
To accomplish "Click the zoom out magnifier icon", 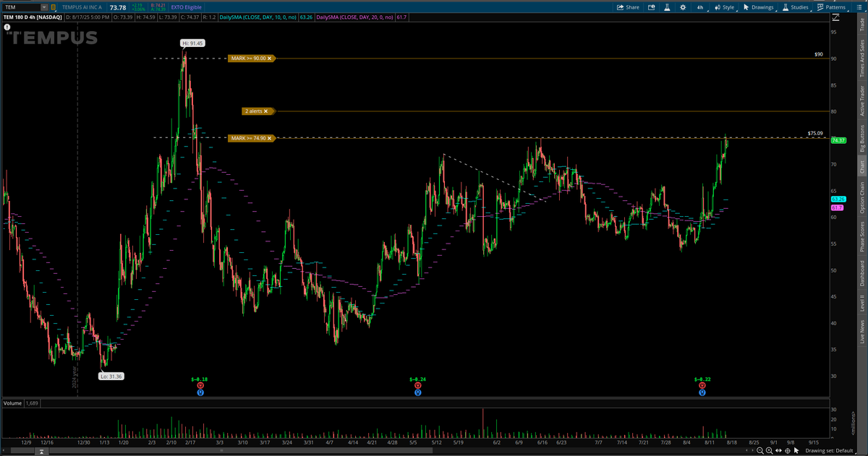I will click(760, 451).
